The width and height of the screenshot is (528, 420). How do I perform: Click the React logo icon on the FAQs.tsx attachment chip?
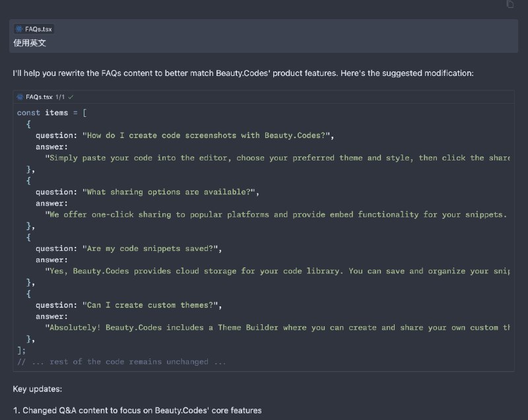[18, 28]
